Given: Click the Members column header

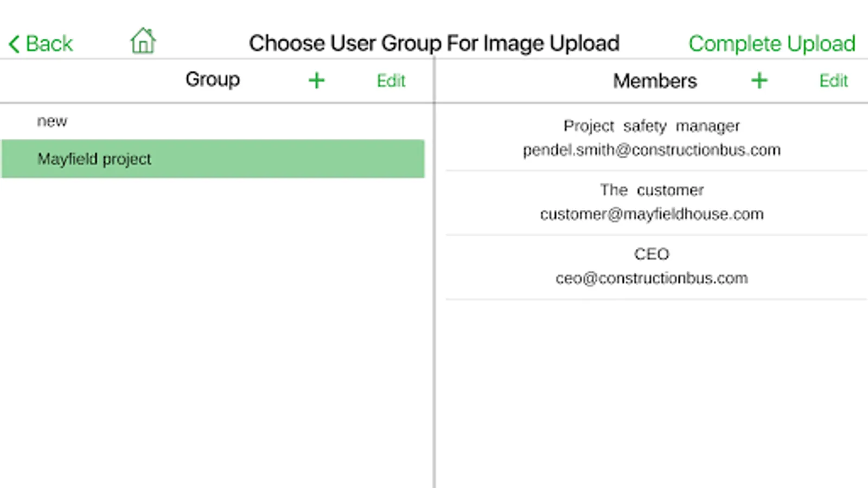Looking at the screenshot, I should 654,81.
